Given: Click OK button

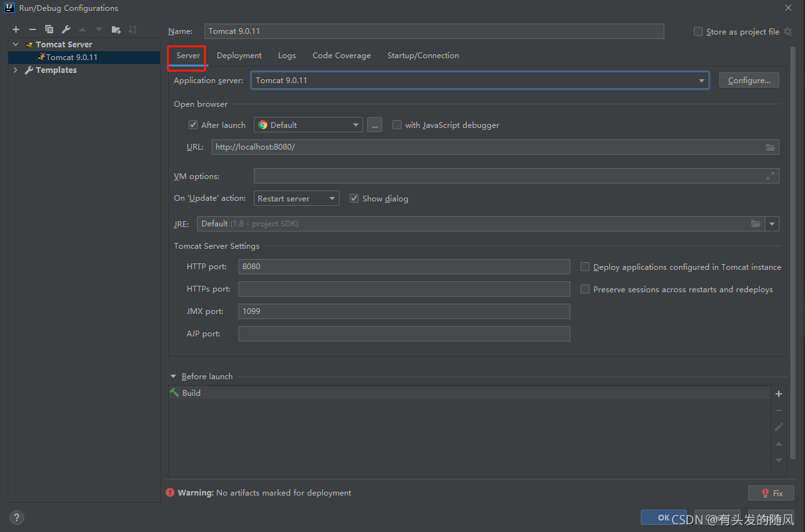Looking at the screenshot, I should point(664,518).
